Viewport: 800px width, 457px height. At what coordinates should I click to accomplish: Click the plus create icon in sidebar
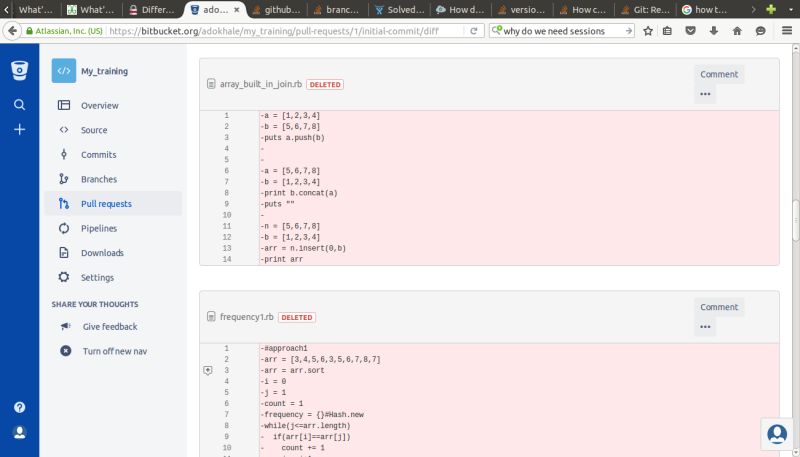pyautogui.click(x=19, y=130)
